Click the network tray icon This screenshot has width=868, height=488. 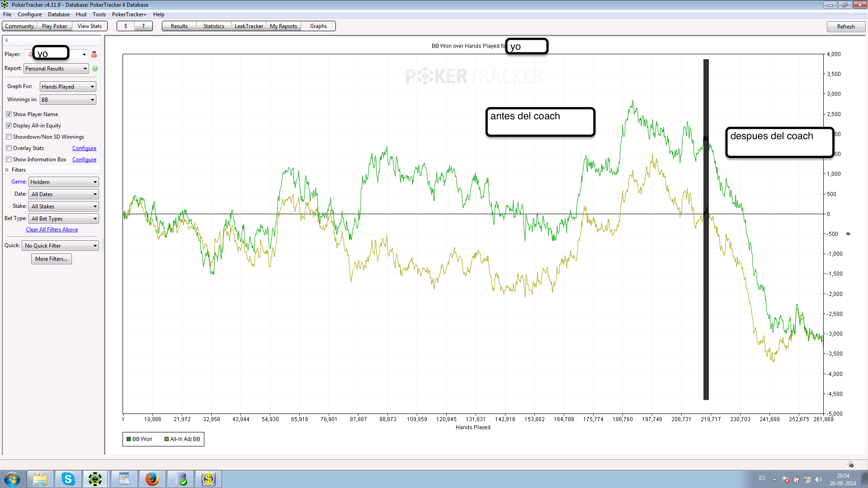(807, 480)
